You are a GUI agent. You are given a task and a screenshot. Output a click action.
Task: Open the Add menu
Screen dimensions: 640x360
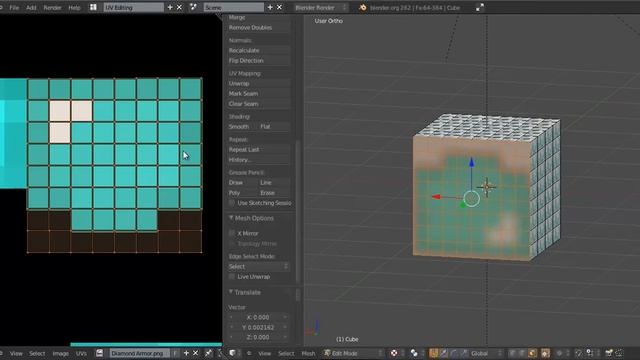pyautogui.click(x=31, y=7)
